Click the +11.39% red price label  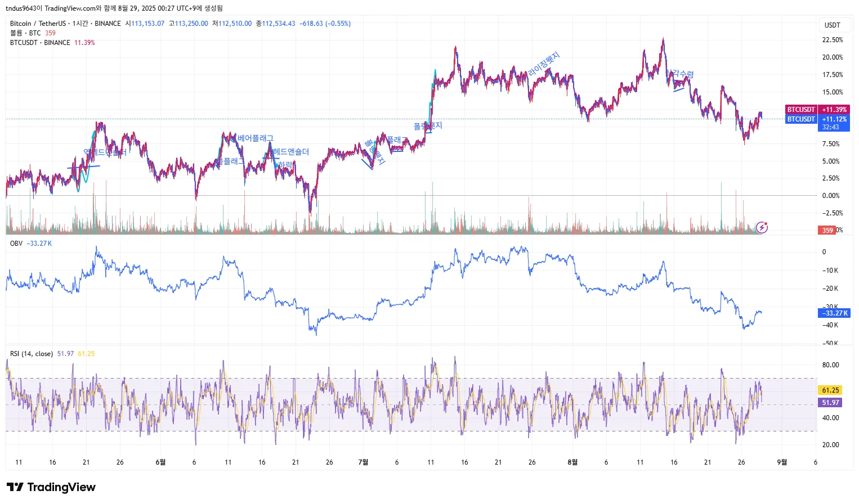[x=834, y=110]
